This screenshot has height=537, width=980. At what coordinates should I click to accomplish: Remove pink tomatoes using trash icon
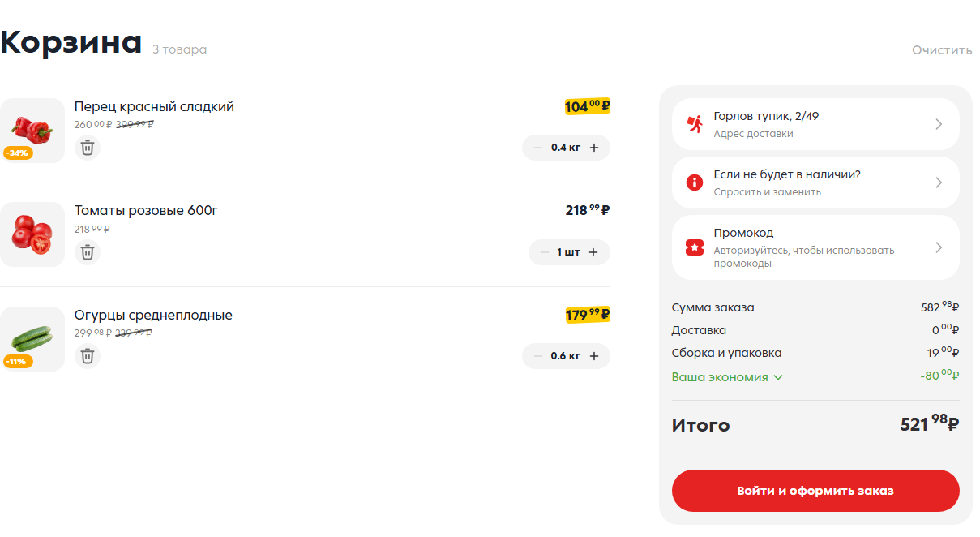pyautogui.click(x=88, y=252)
